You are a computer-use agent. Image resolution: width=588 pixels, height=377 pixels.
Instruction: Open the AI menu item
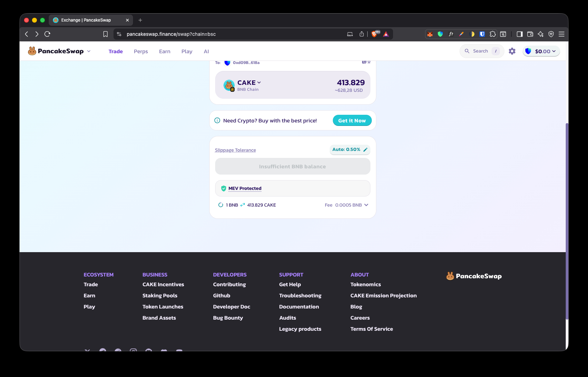pyautogui.click(x=206, y=51)
